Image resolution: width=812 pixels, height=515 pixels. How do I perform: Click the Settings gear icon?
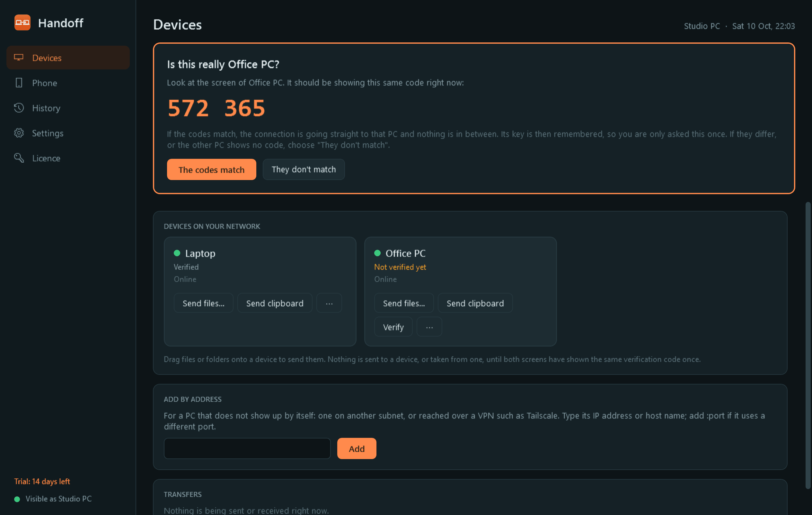pyautogui.click(x=19, y=133)
